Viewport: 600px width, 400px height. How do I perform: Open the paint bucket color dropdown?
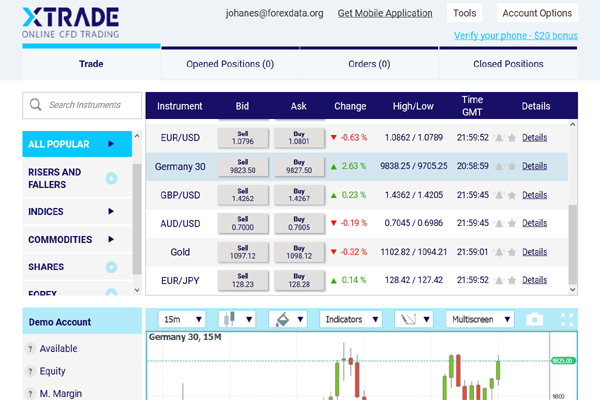[x=288, y=319]
